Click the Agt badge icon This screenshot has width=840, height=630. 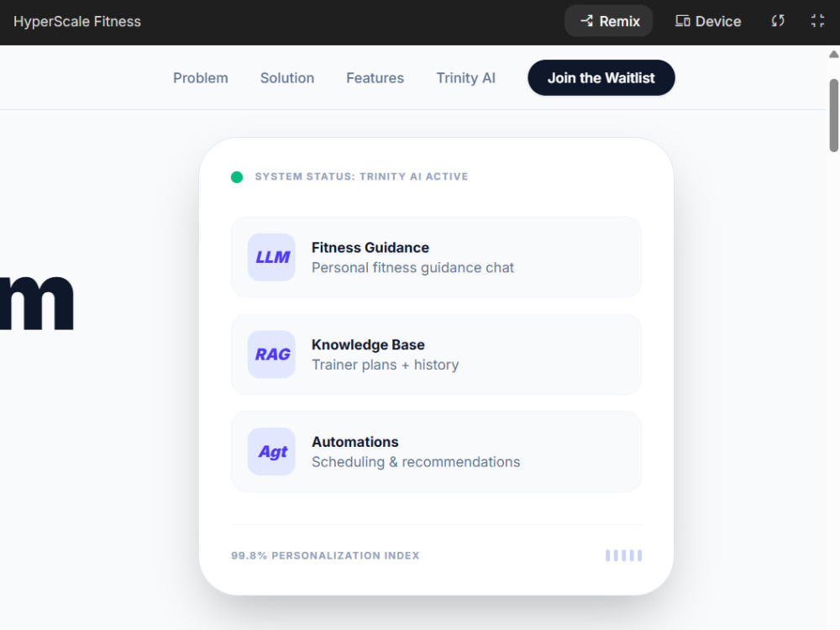271,451
